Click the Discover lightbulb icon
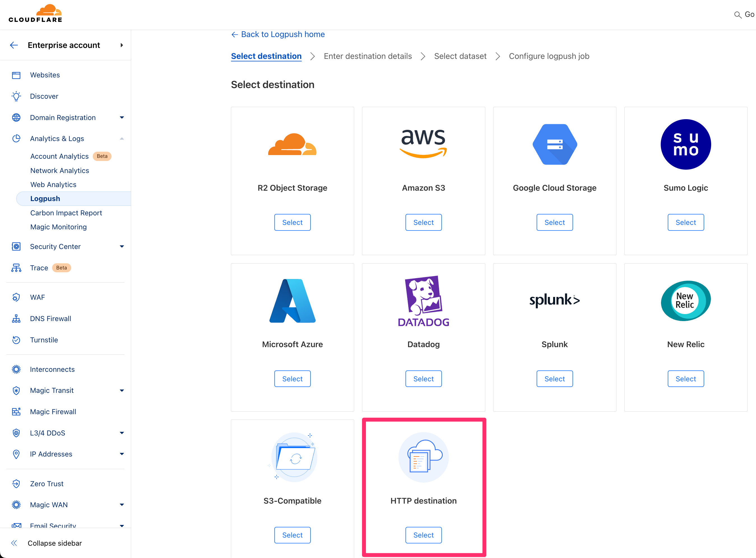756x558 pixels. coord(16,96)
